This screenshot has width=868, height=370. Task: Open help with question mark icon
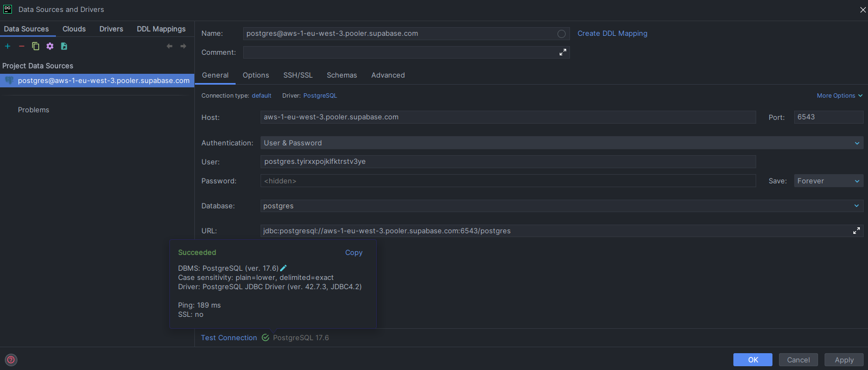coord(11,360)
